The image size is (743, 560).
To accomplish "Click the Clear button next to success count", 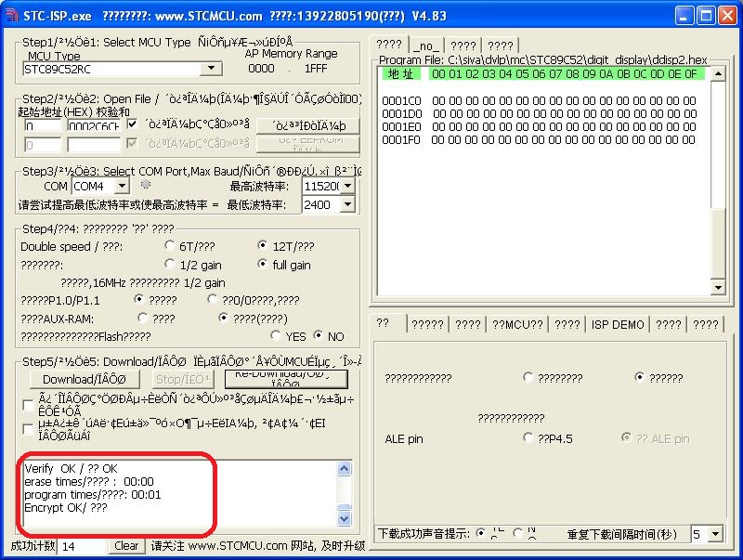I will coord(126,546).
